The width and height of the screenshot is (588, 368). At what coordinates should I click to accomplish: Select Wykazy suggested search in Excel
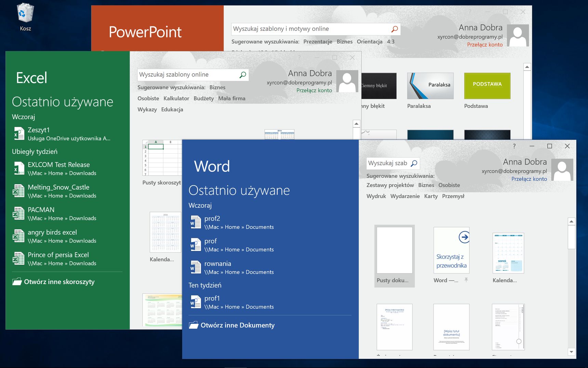pos(147,109)
